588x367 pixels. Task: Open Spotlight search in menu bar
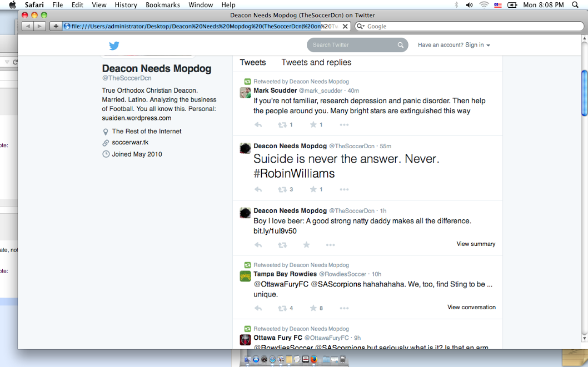[x=575, y=5]
